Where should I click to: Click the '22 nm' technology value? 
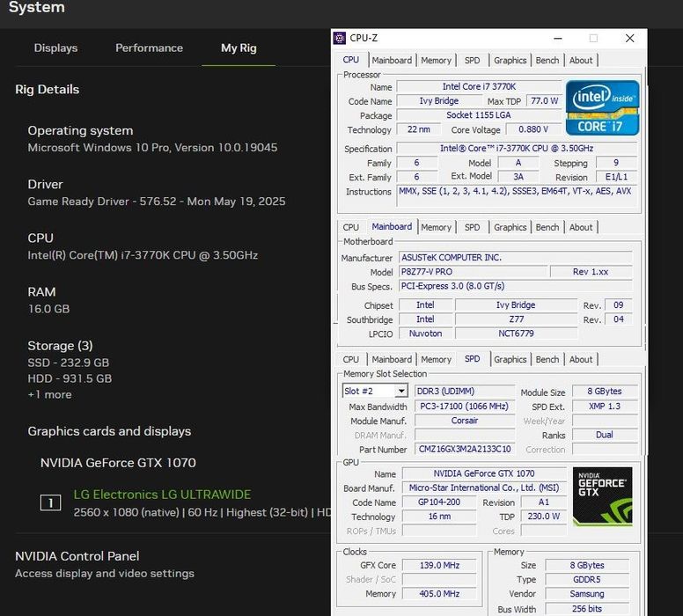point(419,129)
